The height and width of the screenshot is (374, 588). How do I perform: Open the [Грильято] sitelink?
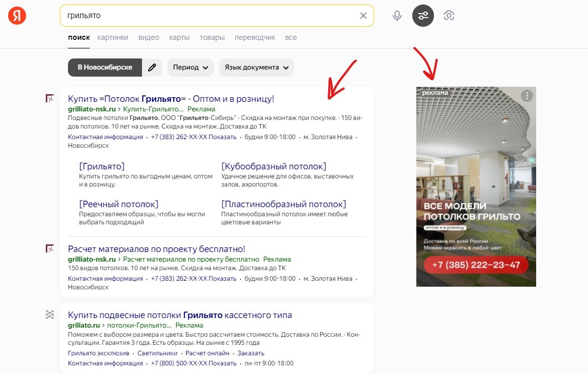click(x=102, y=166)
